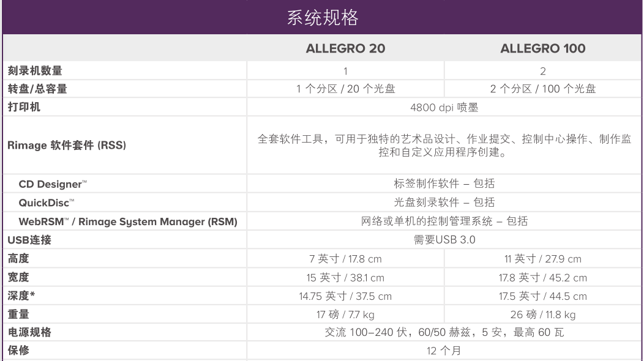Click the 11 英寸 / 27.9 cm cell
The height and width of the screenshot is (361, 644).
(542, 259)
